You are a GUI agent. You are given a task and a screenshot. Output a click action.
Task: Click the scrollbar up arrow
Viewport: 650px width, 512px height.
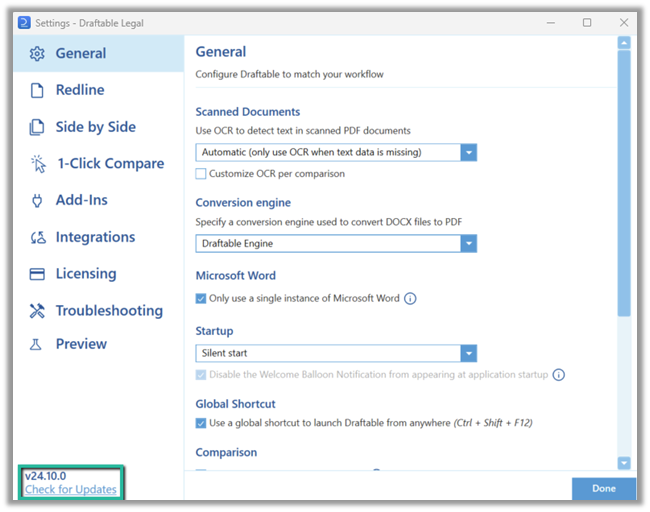click(x=624, y=43)
